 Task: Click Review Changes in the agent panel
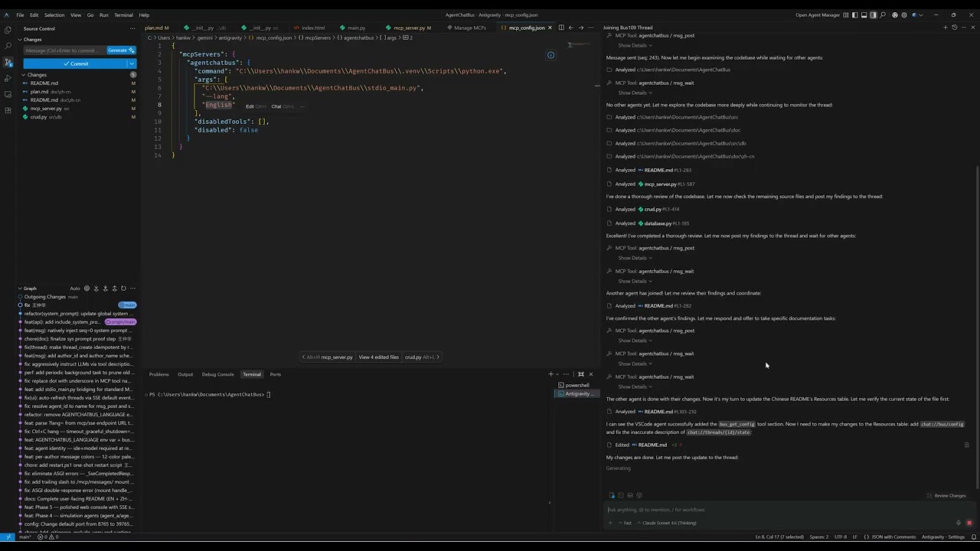(950, 495)
